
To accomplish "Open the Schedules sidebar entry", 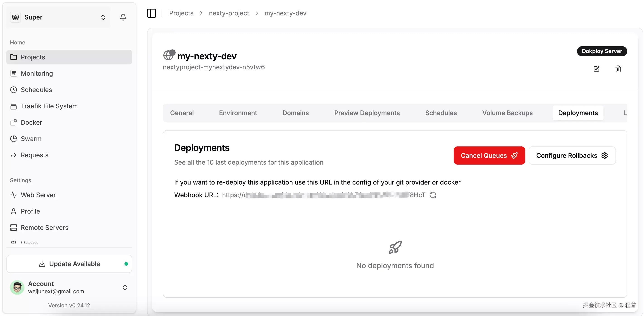I will click(x=36, y=90).
